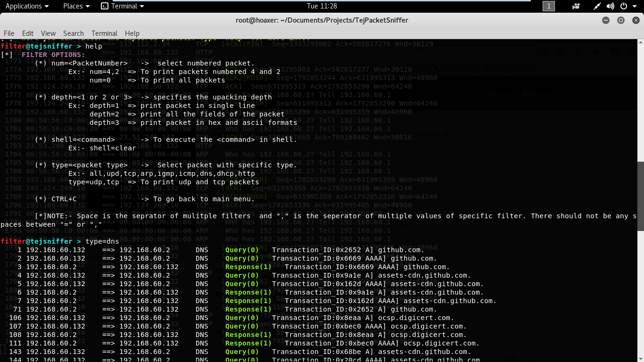
Task: Click the 'FILTER OPTIONS:' heading
Action: [x=53, y=55]
